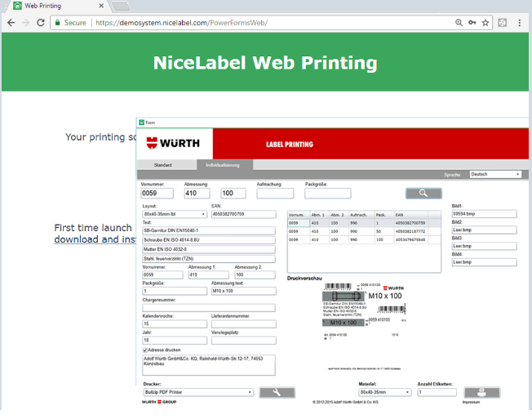The height and width of the screenshot is (415, 532).
Task: Click the Vornummer search field 0059
Action: coord(157,194)
